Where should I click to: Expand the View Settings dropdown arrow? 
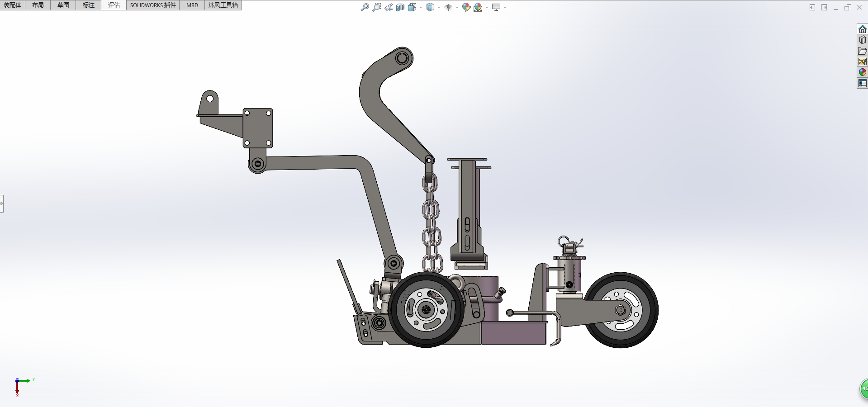(505, 7)
